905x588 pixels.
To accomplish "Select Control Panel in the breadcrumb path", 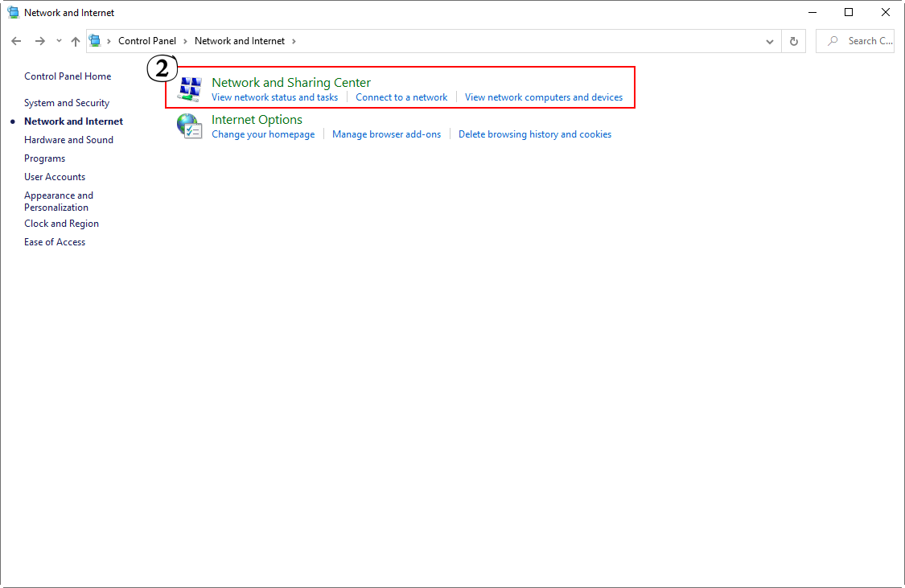I will (146, 41).
